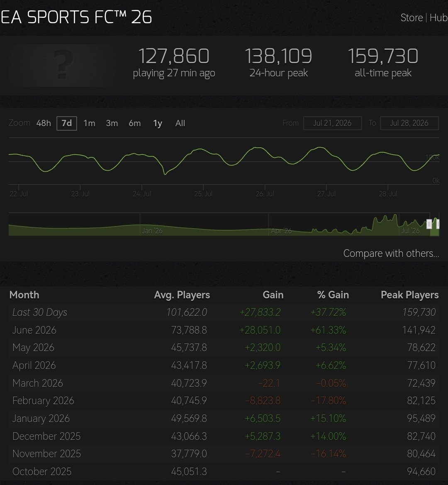448x485 pixels.
Task: Click the Peak Players column header
Action: (x=410, y=295)
